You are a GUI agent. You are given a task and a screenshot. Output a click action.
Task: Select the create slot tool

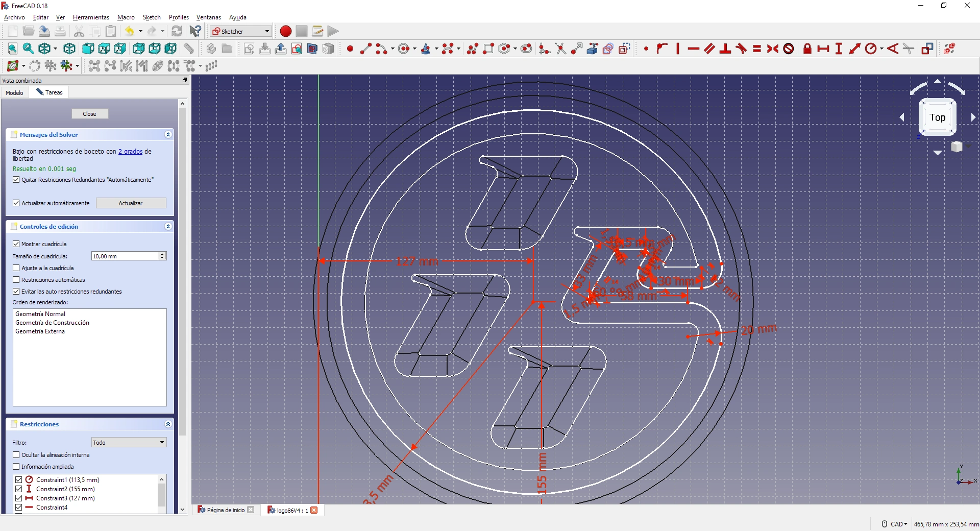click(x=526, y=49)
